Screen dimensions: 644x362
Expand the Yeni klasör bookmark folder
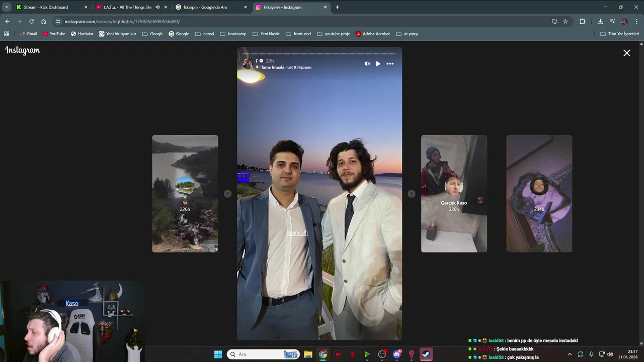coord(266,34)
